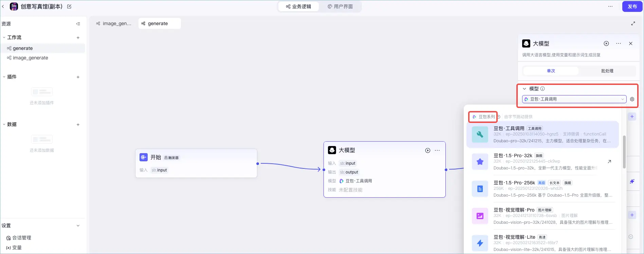The image size is (644, 254).
Task: Run the 大模型 node on canvas
Action: (428, 150)
